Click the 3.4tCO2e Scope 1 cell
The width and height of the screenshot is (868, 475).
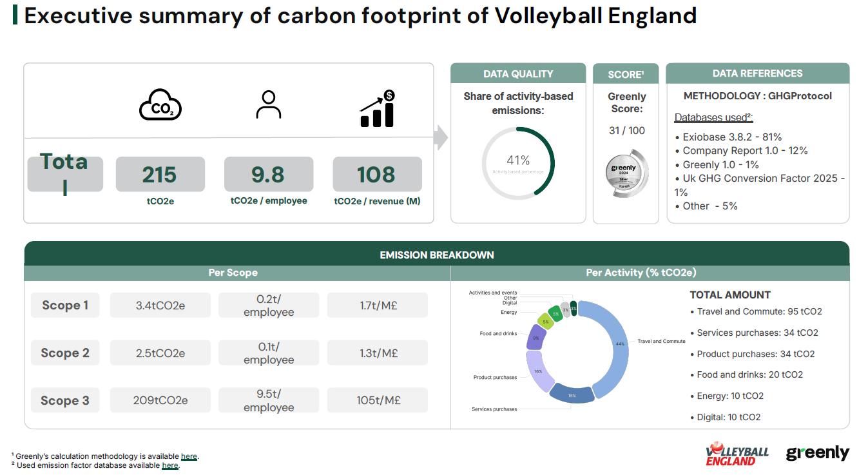click(160, 305)
